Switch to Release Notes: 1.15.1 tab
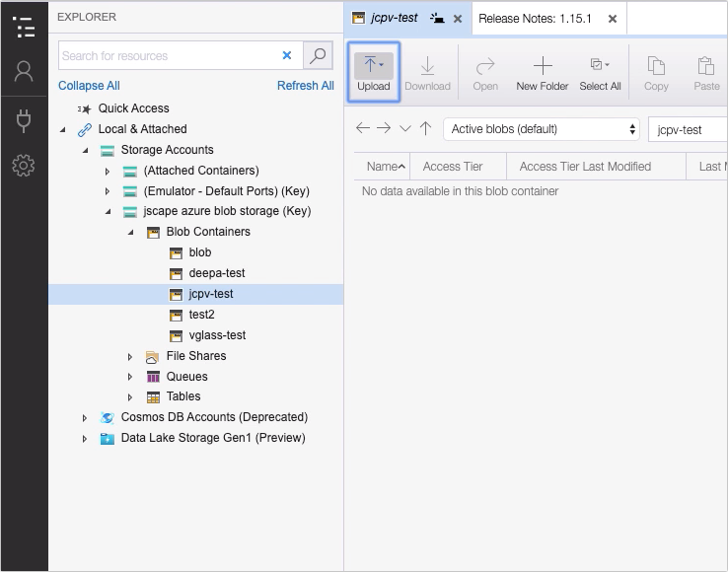 click(535, 18)
